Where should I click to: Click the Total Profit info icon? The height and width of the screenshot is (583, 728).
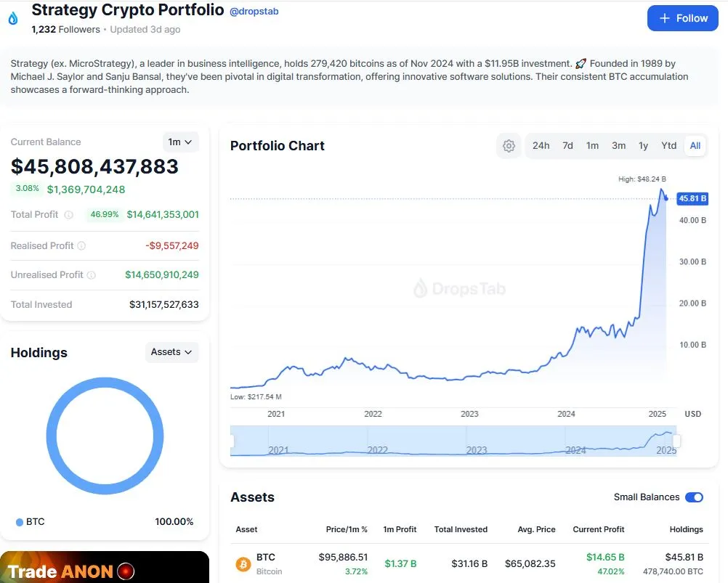coord(69,215)
